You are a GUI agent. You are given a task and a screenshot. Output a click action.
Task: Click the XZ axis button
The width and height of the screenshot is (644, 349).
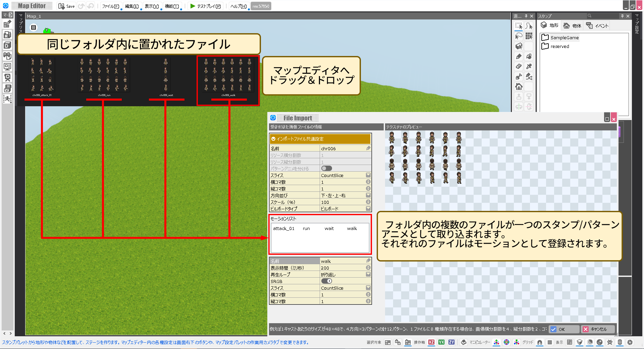click(431, 342)
